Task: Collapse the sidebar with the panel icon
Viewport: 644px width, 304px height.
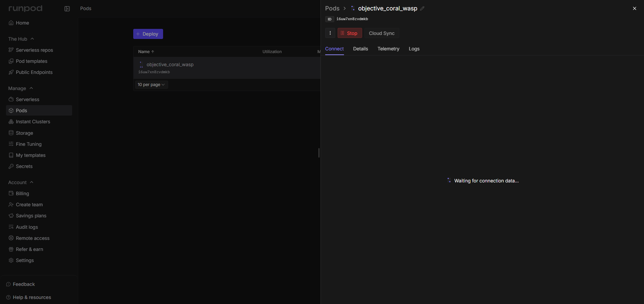Action: [67, 9]
